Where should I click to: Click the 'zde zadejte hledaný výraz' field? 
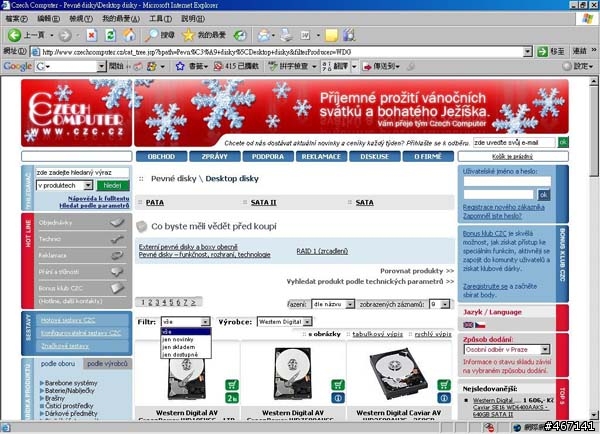pyautogui.click(x=82, y=173)
